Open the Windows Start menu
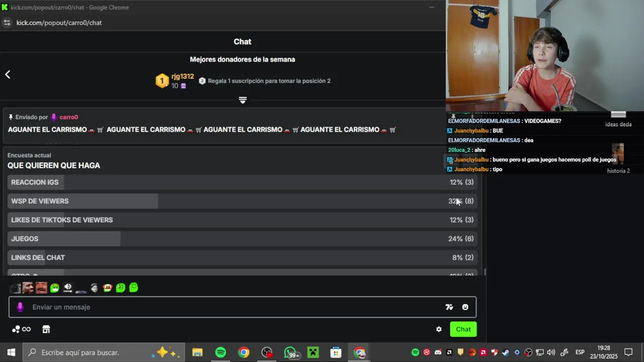 (x=11, y=352)
